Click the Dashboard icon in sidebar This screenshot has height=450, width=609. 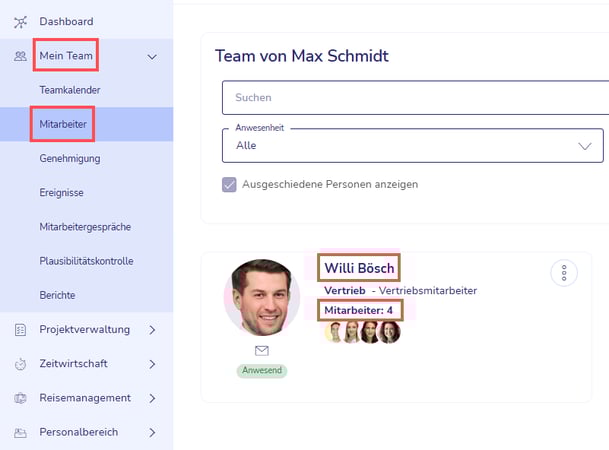tap(20, 21)
